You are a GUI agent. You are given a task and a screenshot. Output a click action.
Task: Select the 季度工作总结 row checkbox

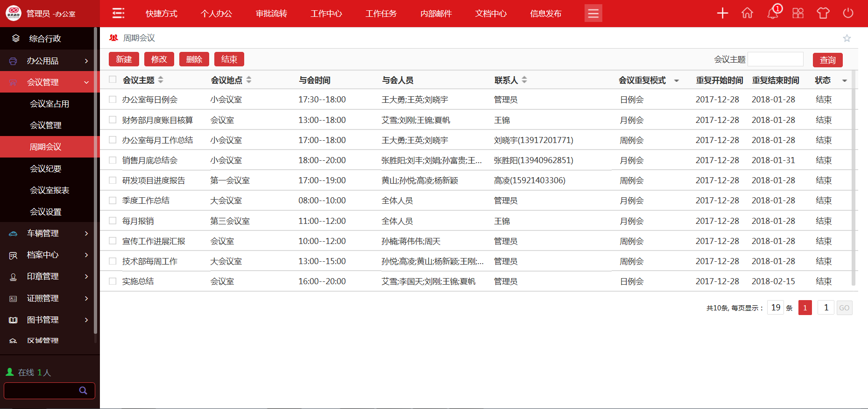pos(113,201)
